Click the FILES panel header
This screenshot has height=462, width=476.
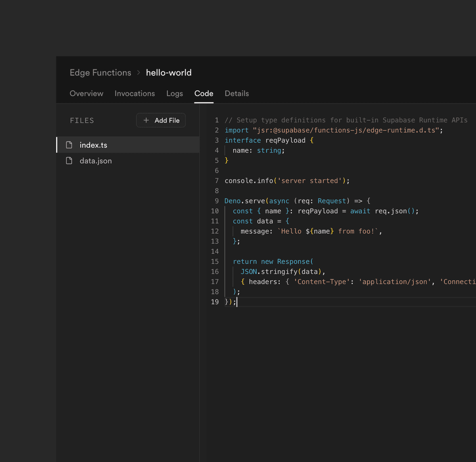82,120
